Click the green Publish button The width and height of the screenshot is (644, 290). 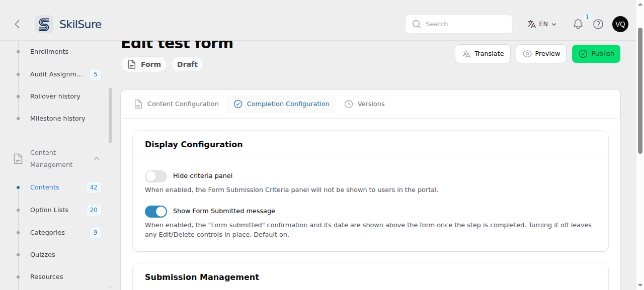(x=596, y=54)
